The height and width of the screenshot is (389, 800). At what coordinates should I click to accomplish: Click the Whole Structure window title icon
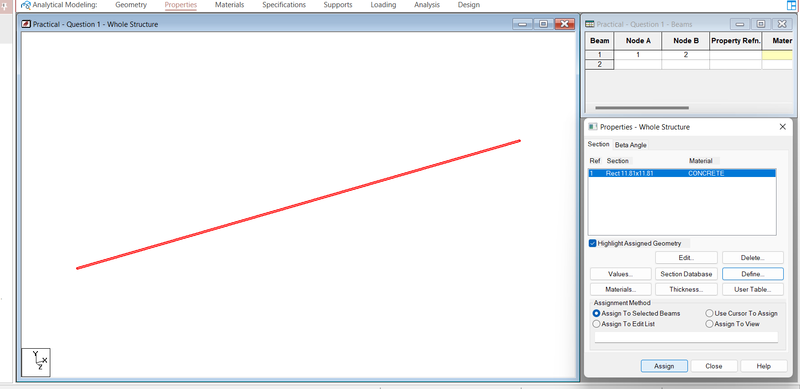(27, 24)
